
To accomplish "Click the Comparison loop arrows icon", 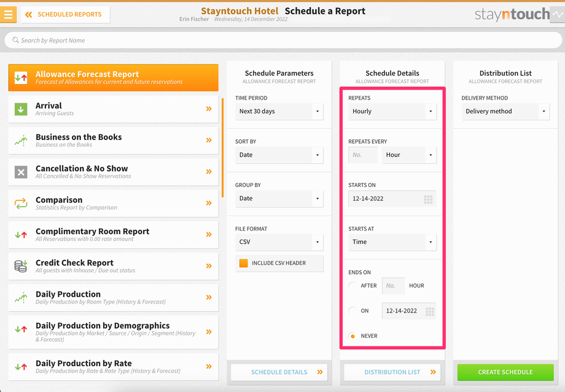I will (21, 203).
